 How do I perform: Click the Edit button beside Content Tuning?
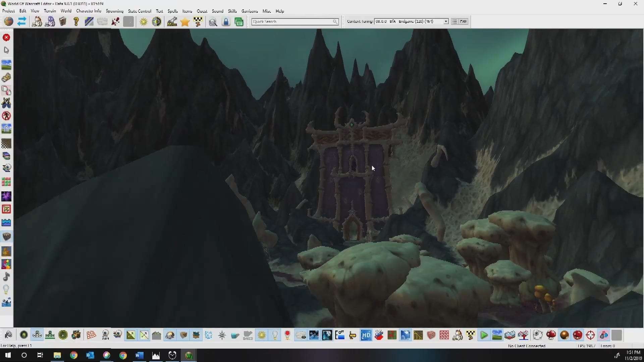click(x=463, y=21)
